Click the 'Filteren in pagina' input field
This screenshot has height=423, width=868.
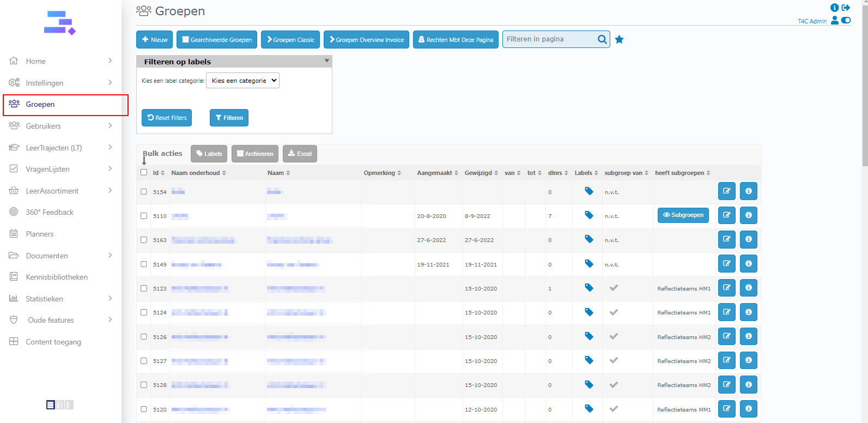click(549, 39)
